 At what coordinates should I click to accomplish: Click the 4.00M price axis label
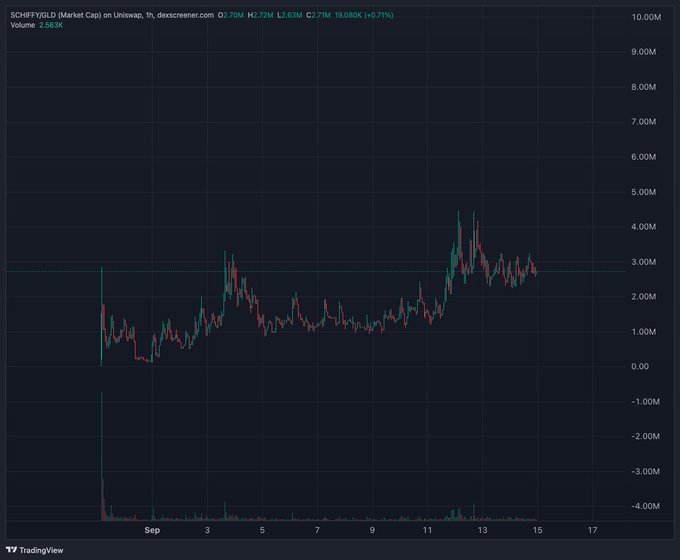(644, 227)
